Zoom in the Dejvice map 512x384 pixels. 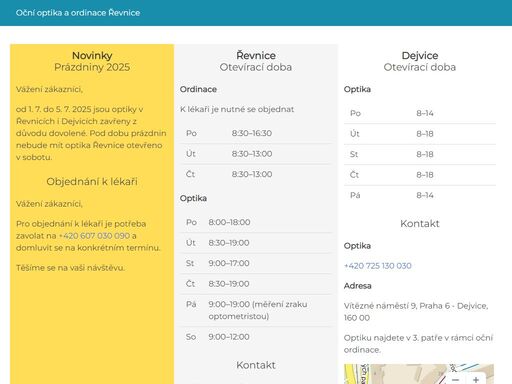pos(476,379)
